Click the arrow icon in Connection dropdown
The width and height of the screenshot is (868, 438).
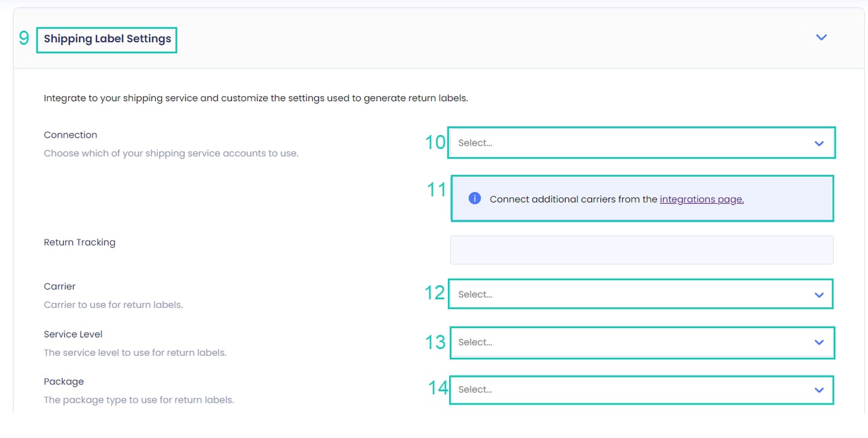click(x=819, y=143)
